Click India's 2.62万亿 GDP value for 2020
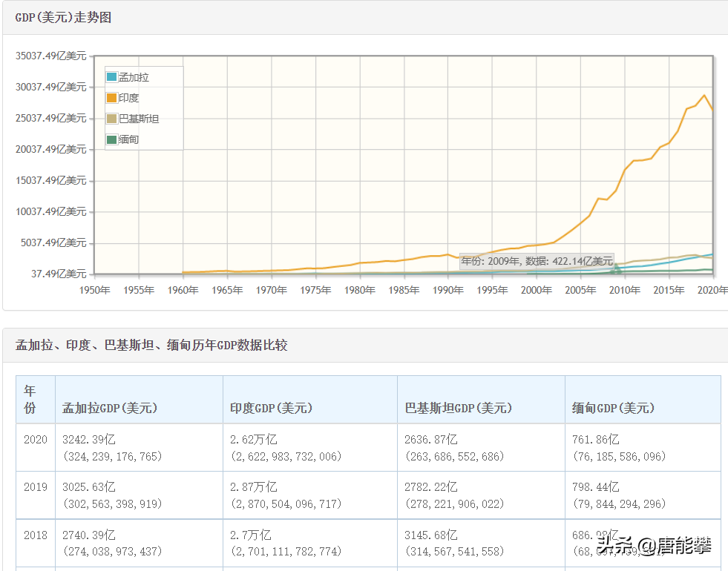 (252, 438)
